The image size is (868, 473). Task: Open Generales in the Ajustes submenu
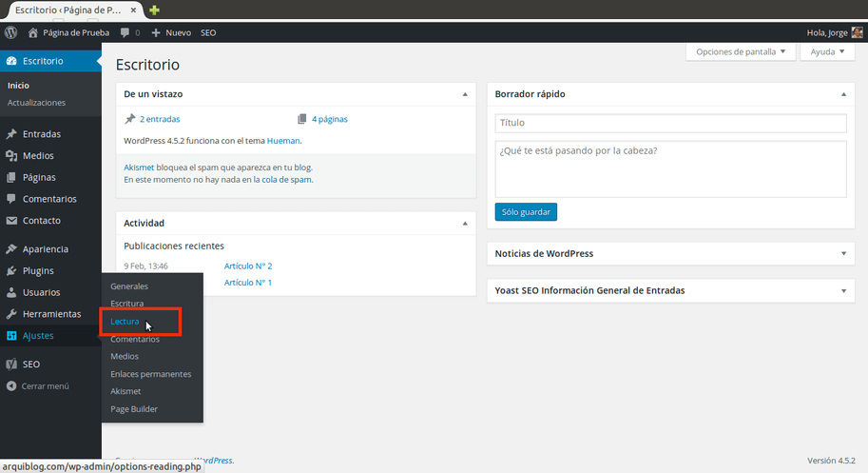pyautogui.click(x=129, y=286)
